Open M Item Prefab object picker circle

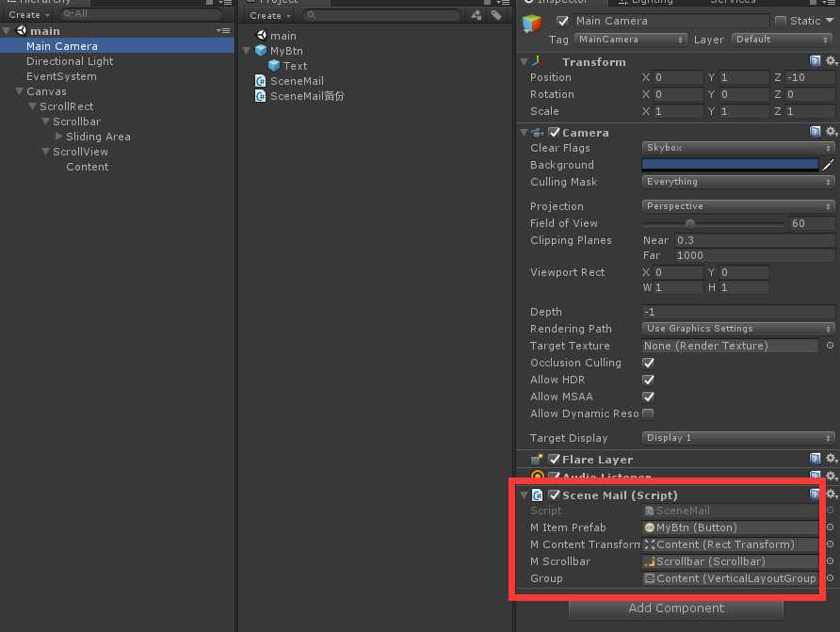point(830,527)
